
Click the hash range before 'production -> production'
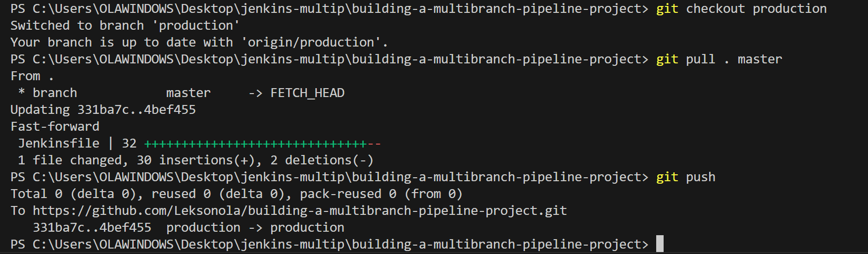(92, 228)
